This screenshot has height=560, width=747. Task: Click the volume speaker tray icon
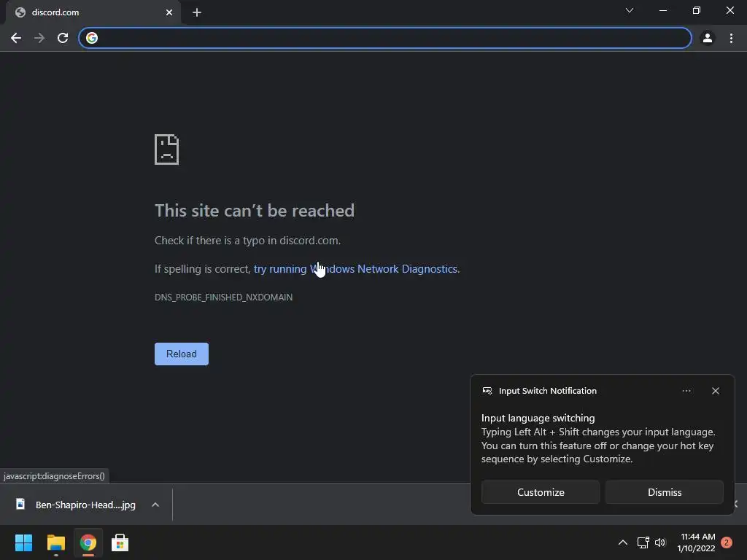click(x=660, y=542)
